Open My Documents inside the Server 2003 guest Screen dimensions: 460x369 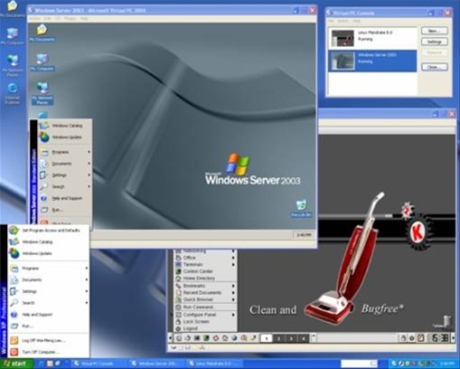[x=42, y=33]
